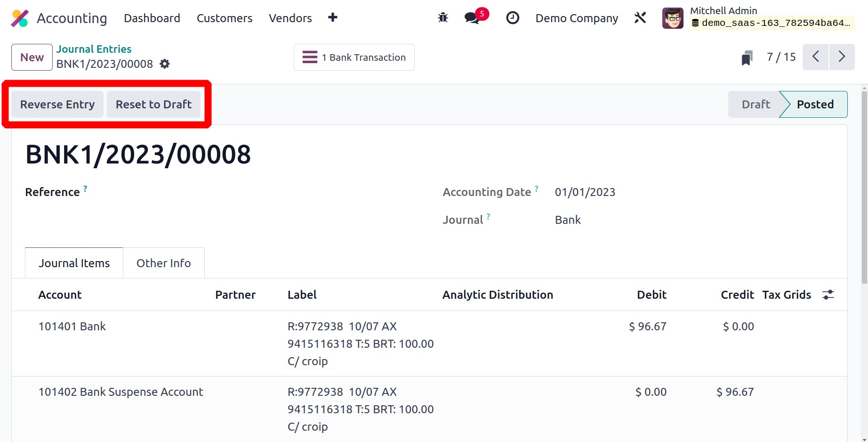Click the gear icon beside BNK1/2023/00008
The height and width of the screenshot is (442, 868).
coord(164,64)
